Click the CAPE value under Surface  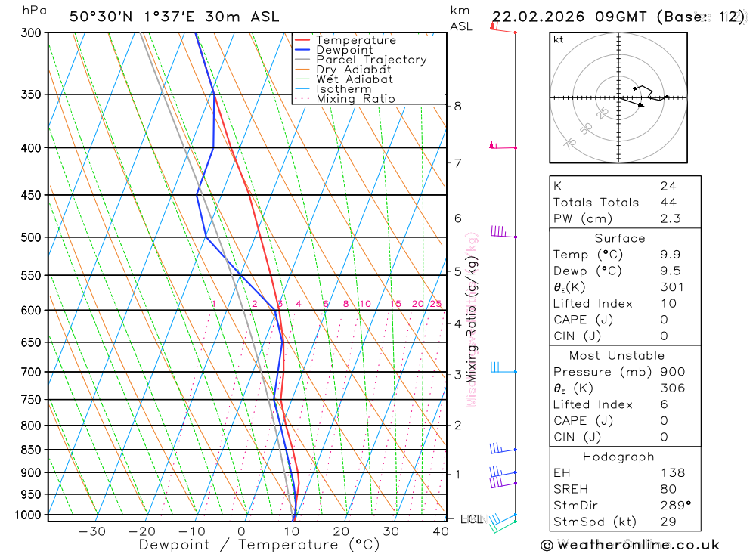tap(664, 320)
